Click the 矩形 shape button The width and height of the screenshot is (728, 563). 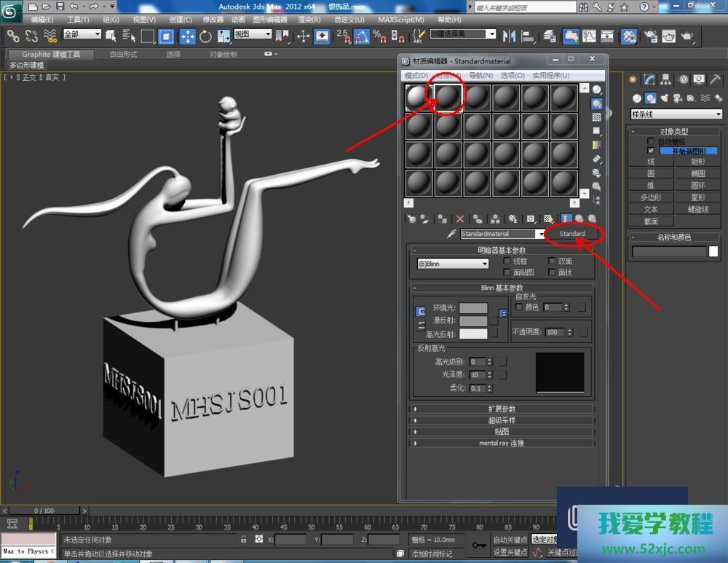pyautogui.click(x=699, y=162)
